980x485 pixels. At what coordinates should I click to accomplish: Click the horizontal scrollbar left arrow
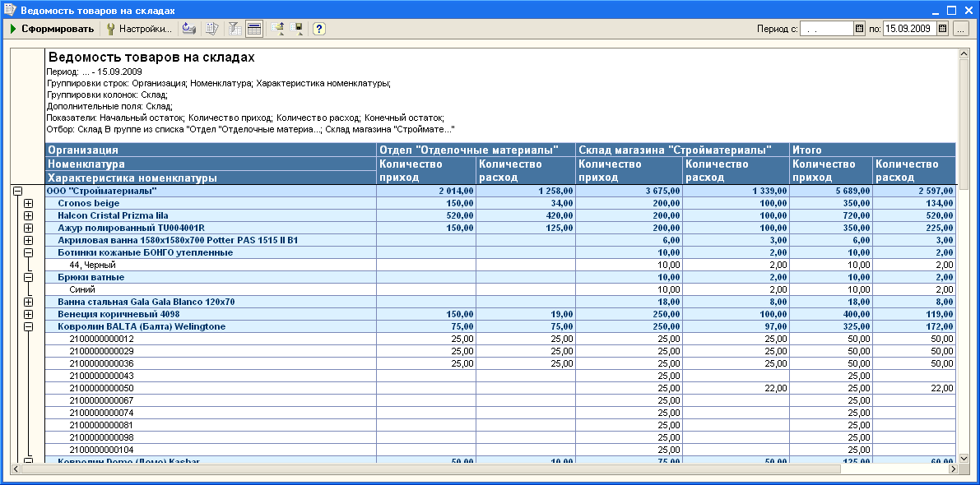16,469
